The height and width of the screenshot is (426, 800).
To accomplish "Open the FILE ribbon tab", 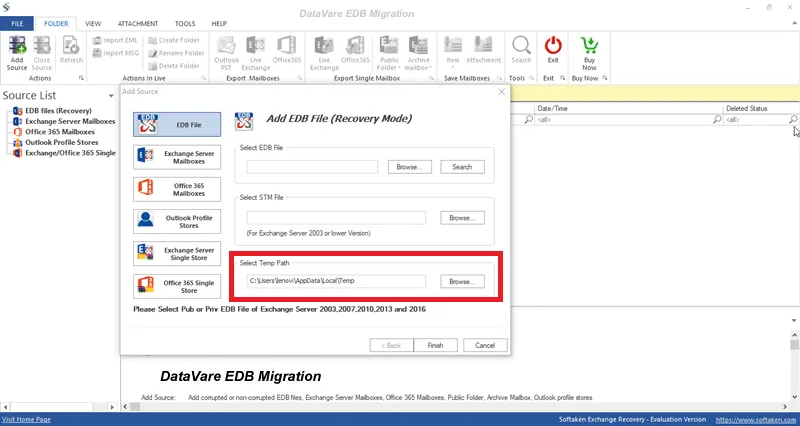I will (17, 23).
